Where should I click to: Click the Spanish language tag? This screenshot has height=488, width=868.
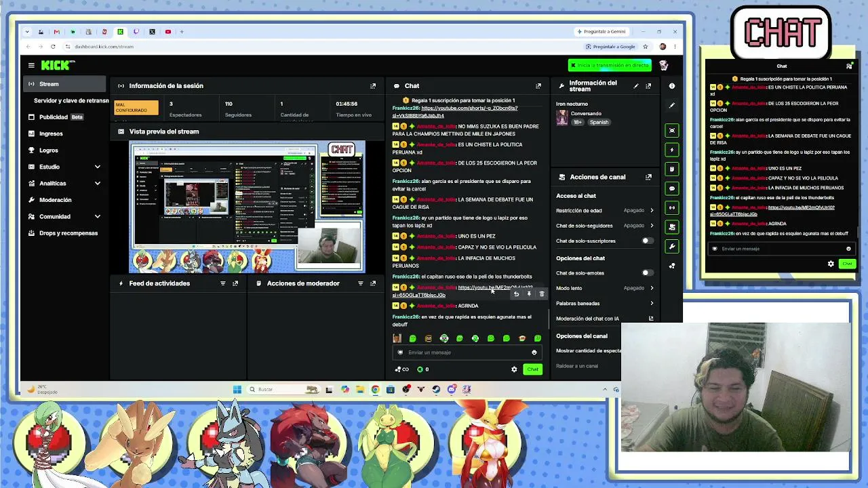point(599,122)
